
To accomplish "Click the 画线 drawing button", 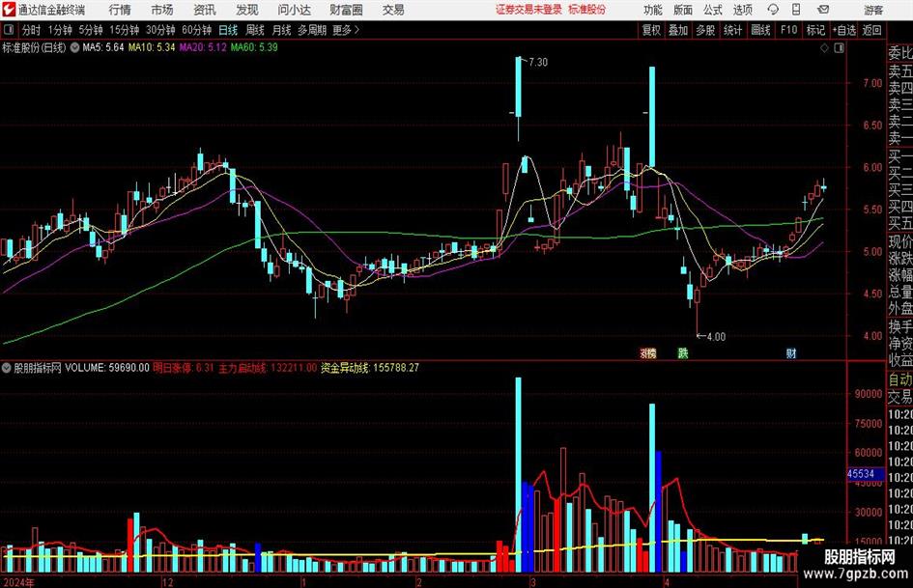I will pos(760,30).
